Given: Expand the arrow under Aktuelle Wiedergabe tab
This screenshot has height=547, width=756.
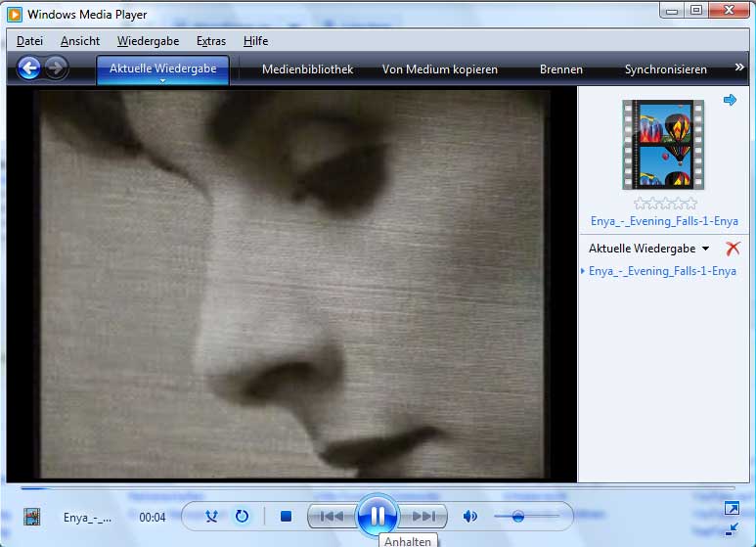Looking at the screenshot, I should point(163,80).
